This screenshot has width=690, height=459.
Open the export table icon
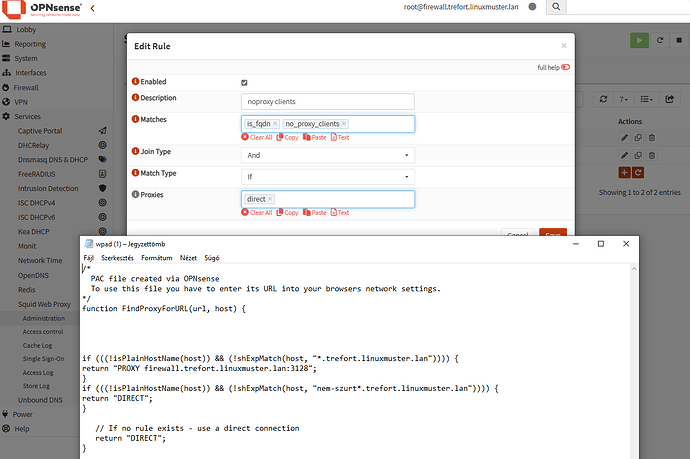click(669, 99)
